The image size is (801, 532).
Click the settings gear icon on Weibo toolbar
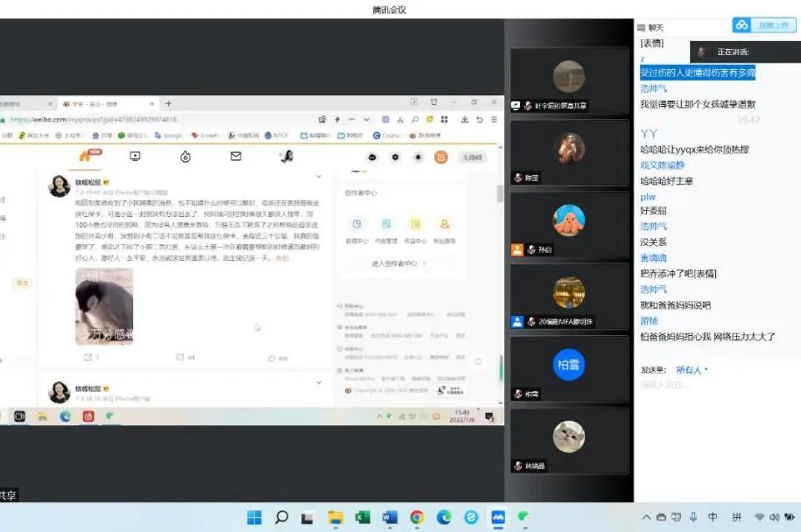click(395, 156)
